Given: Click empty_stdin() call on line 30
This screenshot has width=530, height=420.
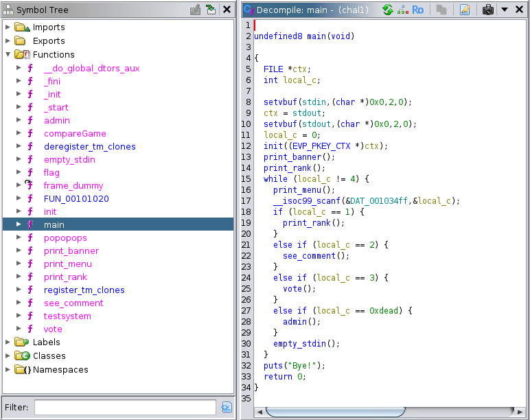Looking at the screenshot, I should 307,344.
